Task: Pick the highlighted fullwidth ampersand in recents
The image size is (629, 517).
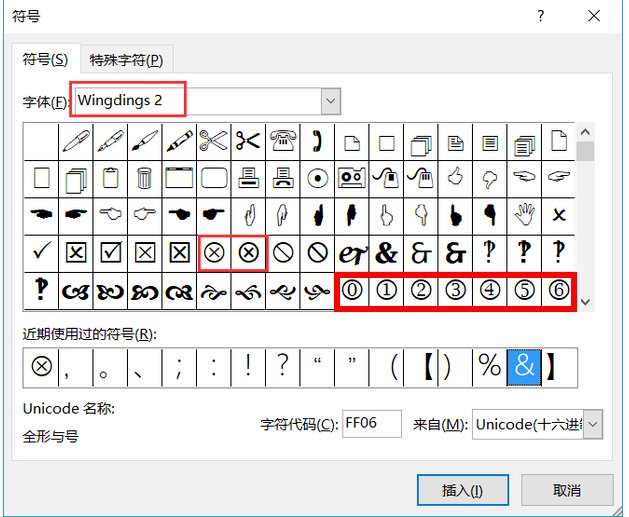Action: coord(524,367)
